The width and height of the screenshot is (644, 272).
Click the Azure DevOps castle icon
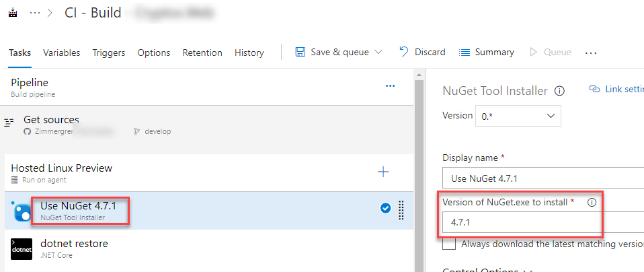pyautogui.click(x=13, y=13)
